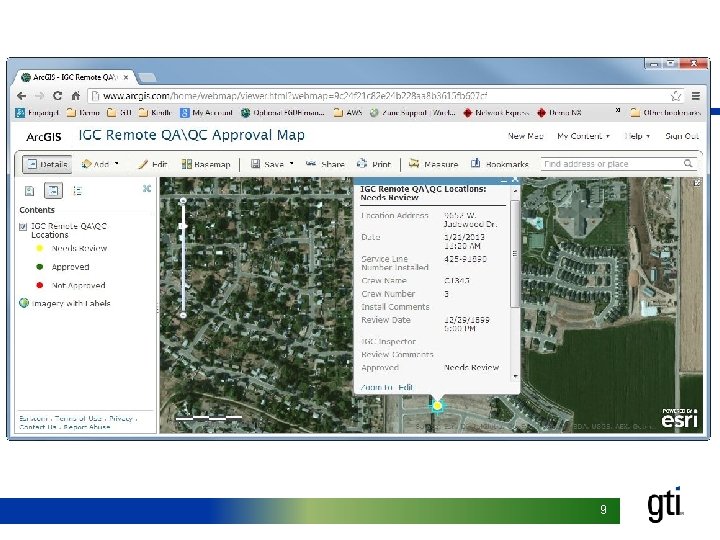The width and height of the screenshot is (720, 540).
Task: Click the Edit pencil tool
Action: (153, 164)
